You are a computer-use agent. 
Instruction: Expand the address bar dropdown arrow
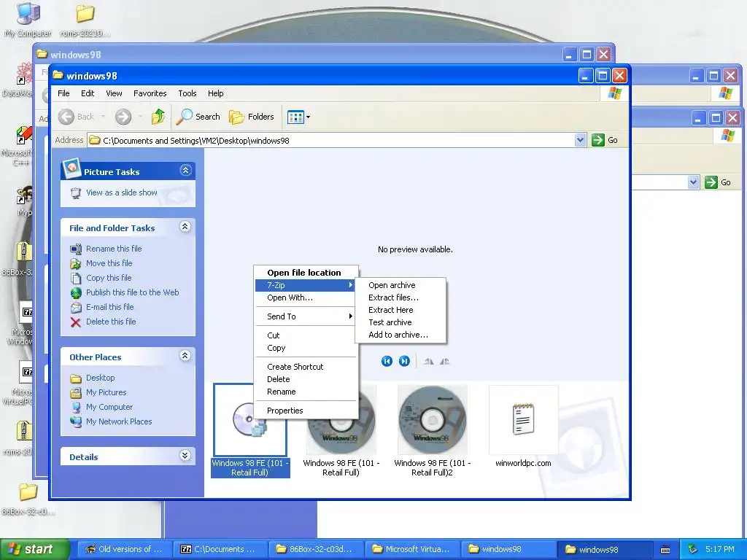tap(580, 140)
